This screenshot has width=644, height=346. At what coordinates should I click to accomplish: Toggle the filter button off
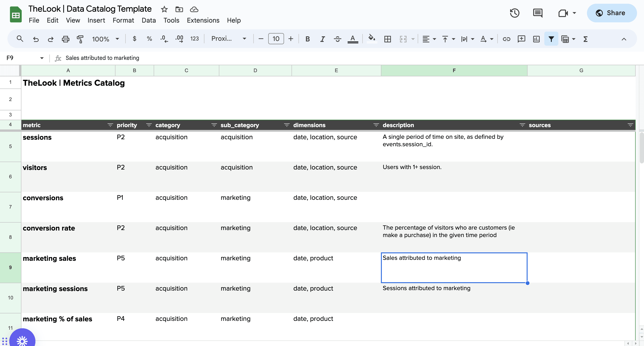click(x=551, y=39)
